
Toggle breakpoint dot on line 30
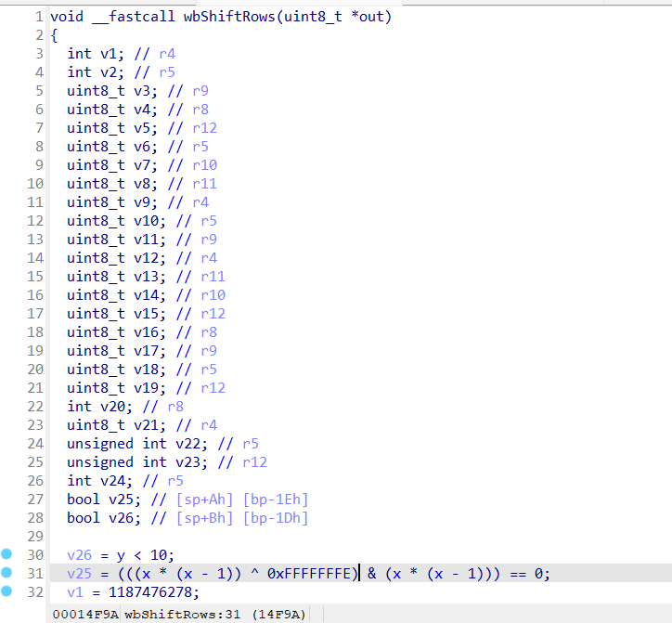[6, 554]
